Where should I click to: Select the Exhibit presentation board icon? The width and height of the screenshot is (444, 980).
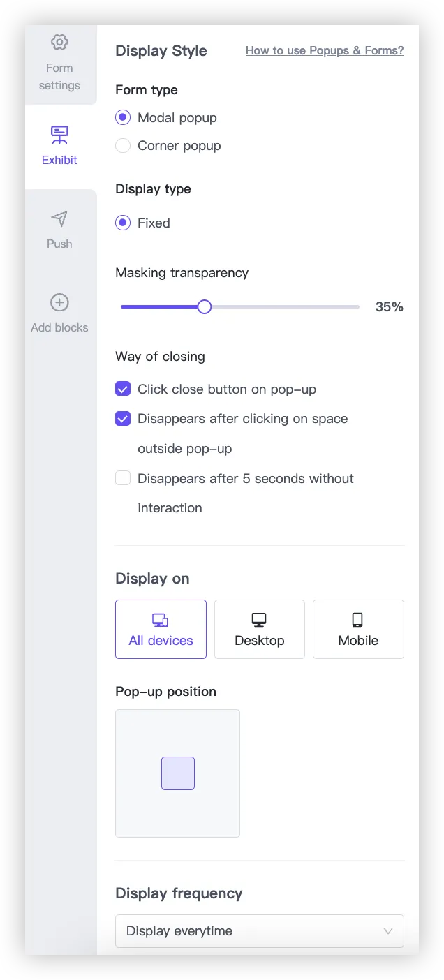tap(59, 135)
